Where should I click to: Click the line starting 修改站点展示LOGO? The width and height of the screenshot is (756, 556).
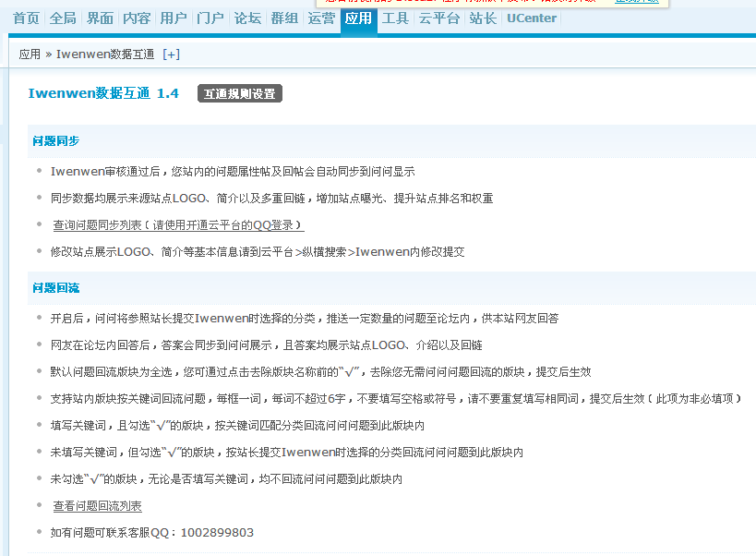(258, 252)
